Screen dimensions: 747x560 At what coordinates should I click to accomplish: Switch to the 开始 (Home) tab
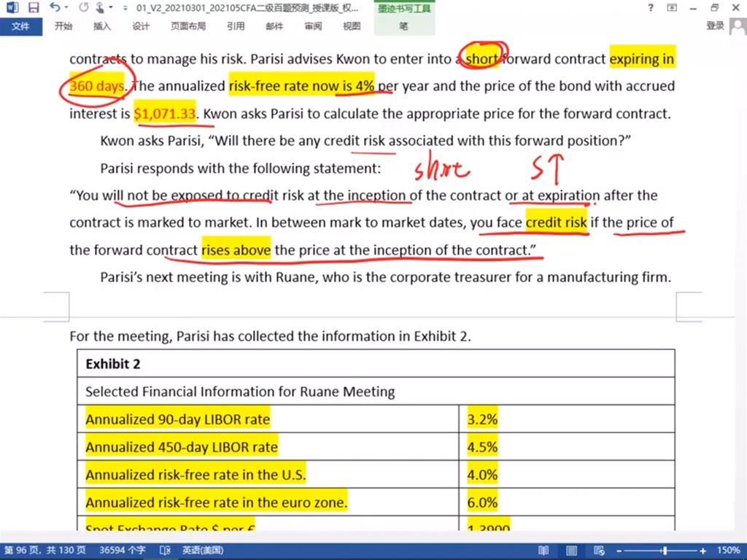pos(63,26)
